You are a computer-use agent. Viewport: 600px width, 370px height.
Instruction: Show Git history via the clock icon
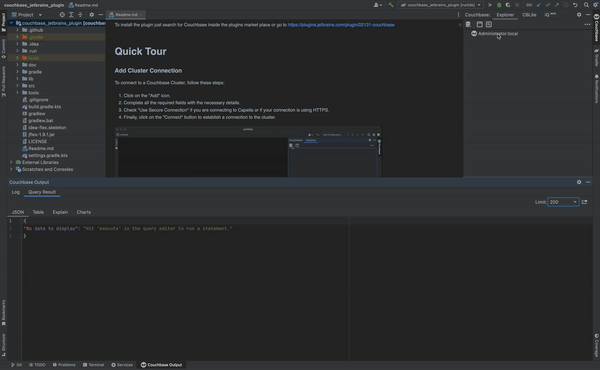(566, 5)
